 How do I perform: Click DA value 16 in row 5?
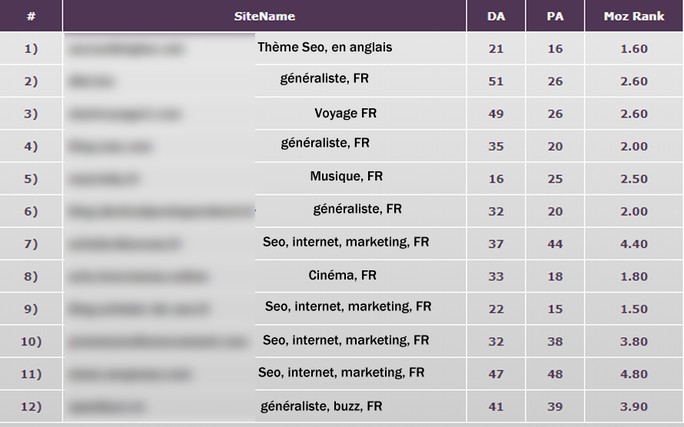tap(496, 179)
